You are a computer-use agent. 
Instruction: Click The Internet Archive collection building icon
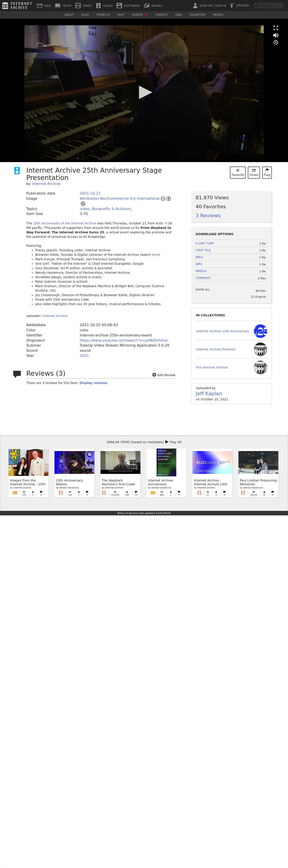(260, 368)
